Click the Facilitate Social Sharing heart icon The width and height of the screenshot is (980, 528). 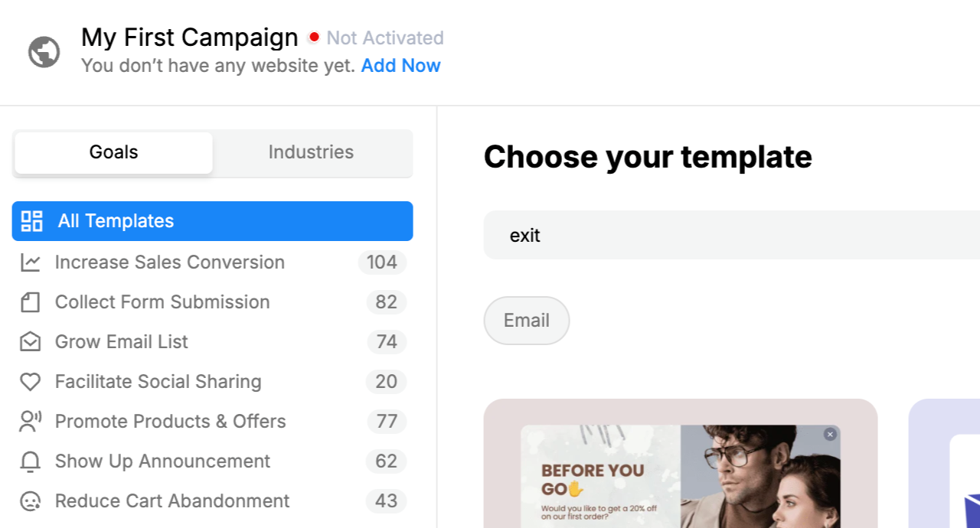click(31, 382)
